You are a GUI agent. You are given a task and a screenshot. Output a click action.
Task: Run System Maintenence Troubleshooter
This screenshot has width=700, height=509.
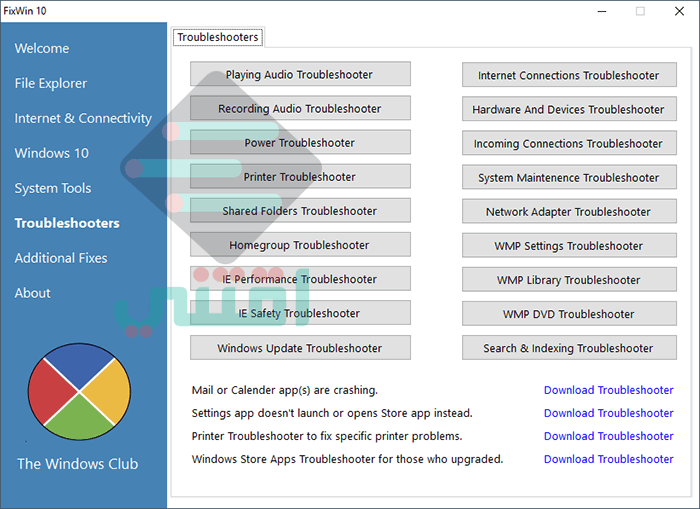[569, 177]
